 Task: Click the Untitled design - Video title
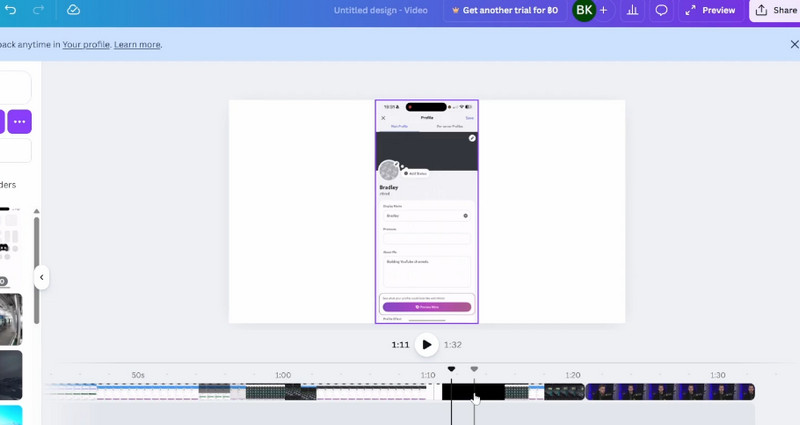click(x=381, y=10)
